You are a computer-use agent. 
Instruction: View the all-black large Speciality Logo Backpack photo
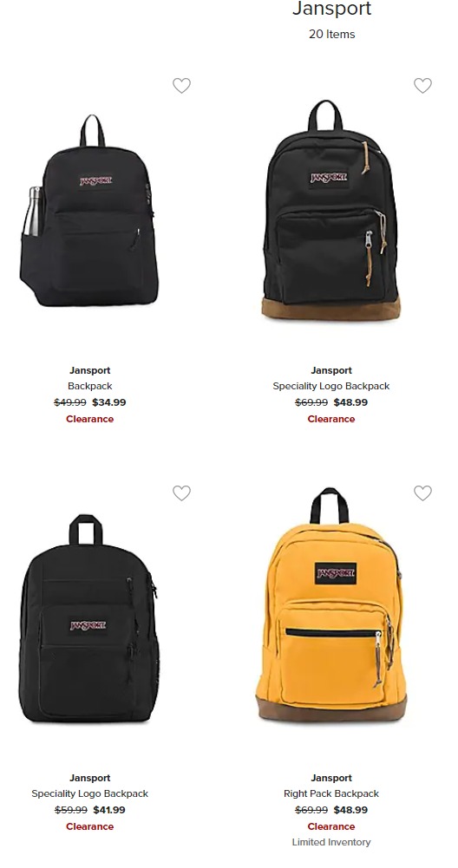[89, 619]
